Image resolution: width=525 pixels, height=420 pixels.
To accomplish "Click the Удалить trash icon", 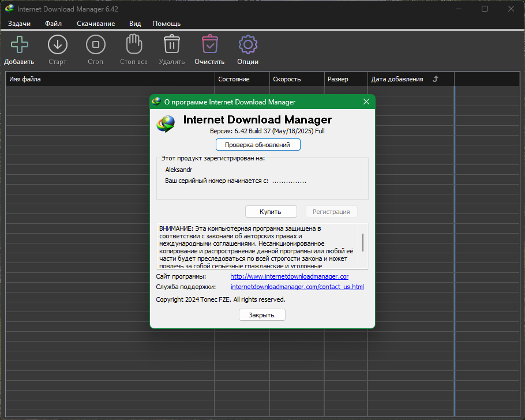I will (172, 44).
